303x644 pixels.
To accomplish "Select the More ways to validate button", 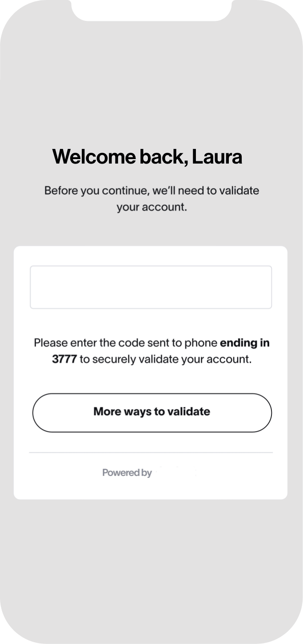I will (151, 412).
